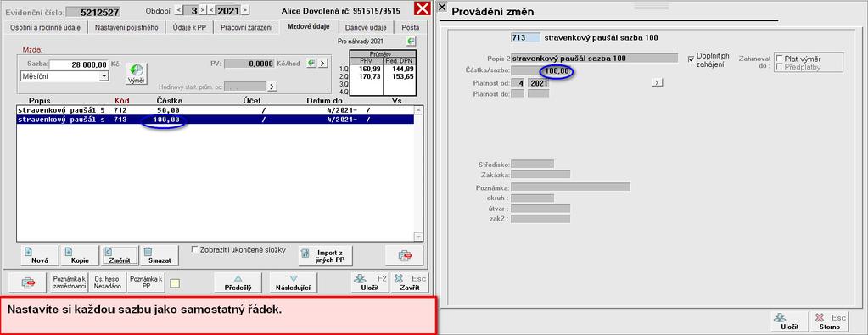Screen dimensions: 868x335
Task: Click the Sazba wage amount field
Action: click(79, 64)
